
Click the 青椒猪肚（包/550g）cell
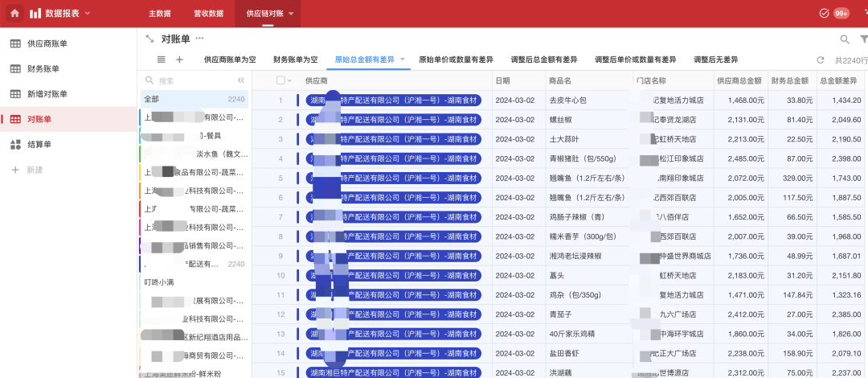pos(590,158)
